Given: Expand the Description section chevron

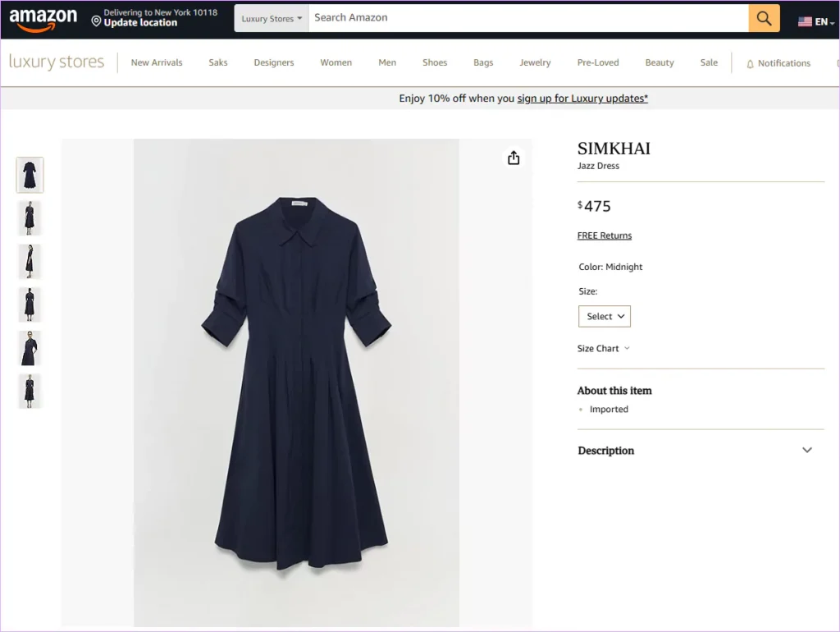Looking at the screenshot, I should [807, 451].
